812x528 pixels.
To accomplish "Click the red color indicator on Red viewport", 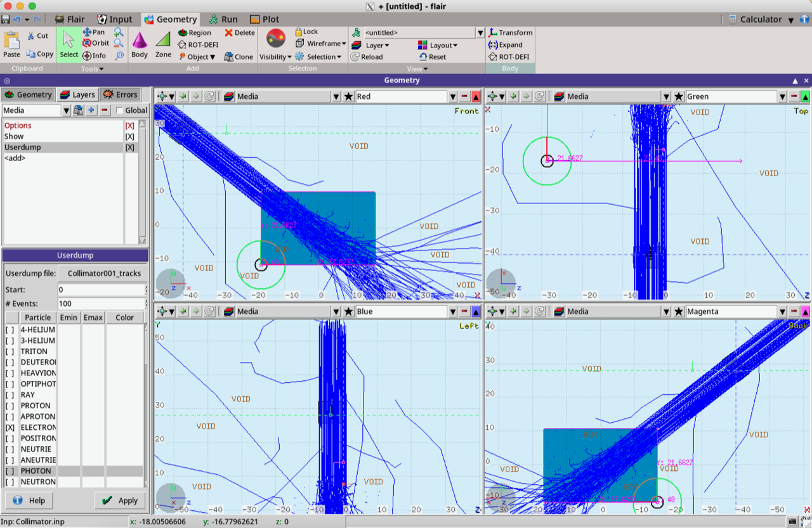I will pyautogui.click(x=475, y=96).
